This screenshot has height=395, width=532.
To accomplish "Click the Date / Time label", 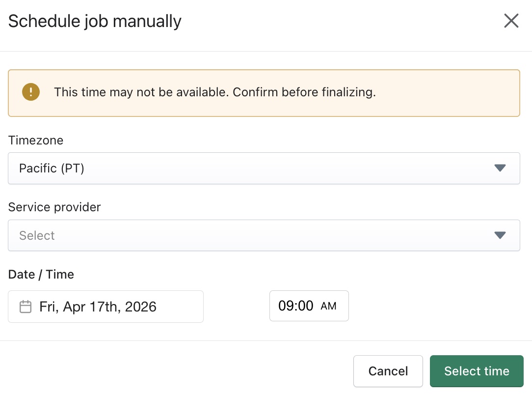I will pos(41,275).
